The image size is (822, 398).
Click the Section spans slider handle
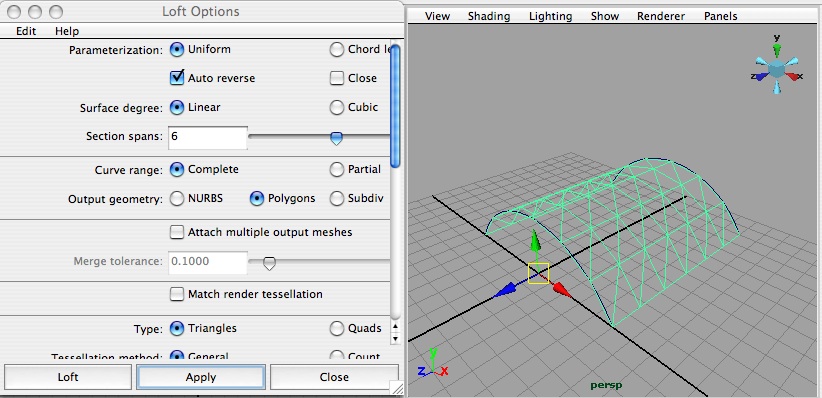pos(336,138)
